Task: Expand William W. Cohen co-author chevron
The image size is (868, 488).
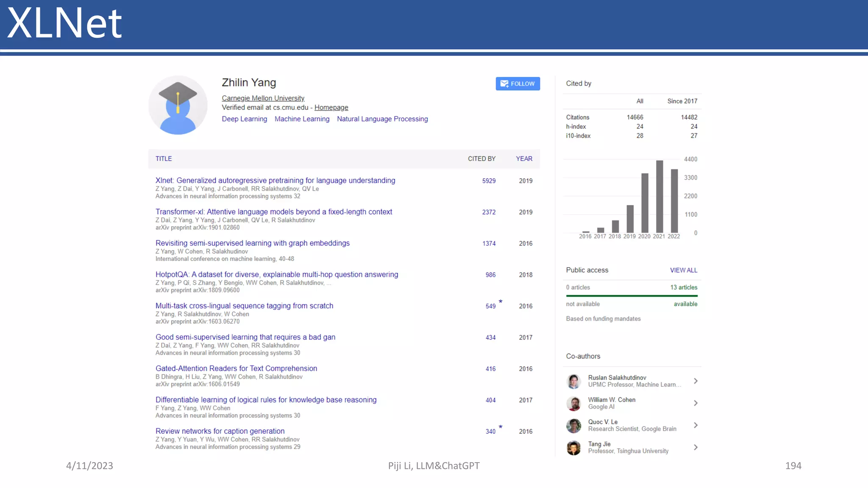Action: tap(696, 403)
